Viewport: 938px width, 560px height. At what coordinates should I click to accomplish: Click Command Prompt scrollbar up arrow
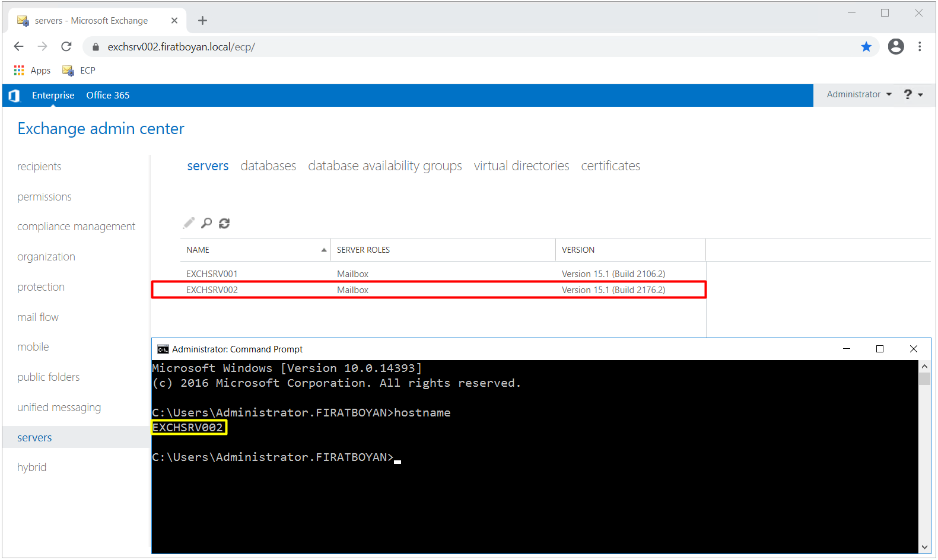[x=924, y=367]
